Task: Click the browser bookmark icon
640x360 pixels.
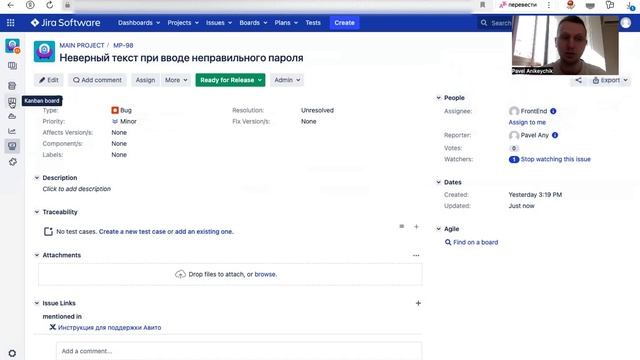Action: click(482, 5)
